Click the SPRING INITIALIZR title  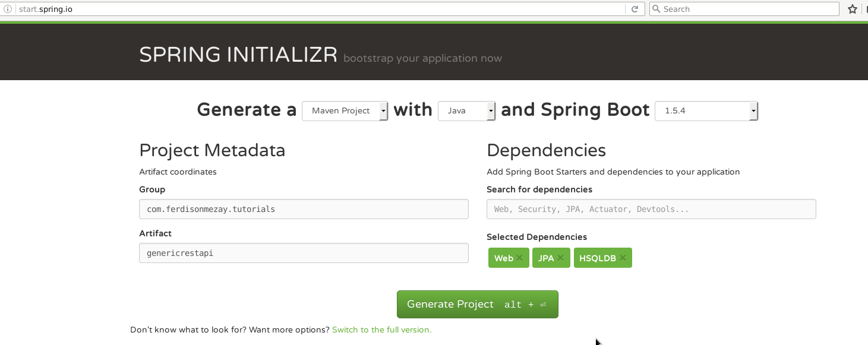(x=238, y=55)
